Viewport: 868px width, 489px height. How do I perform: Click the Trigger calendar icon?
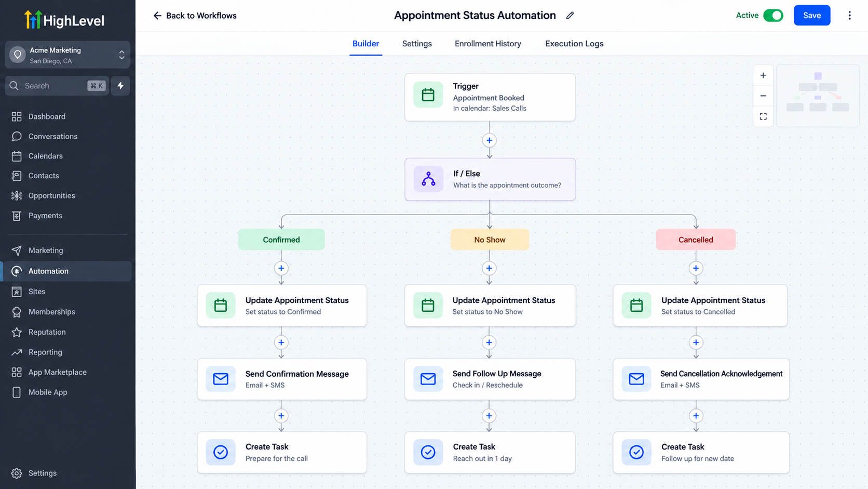coord(428,95)
